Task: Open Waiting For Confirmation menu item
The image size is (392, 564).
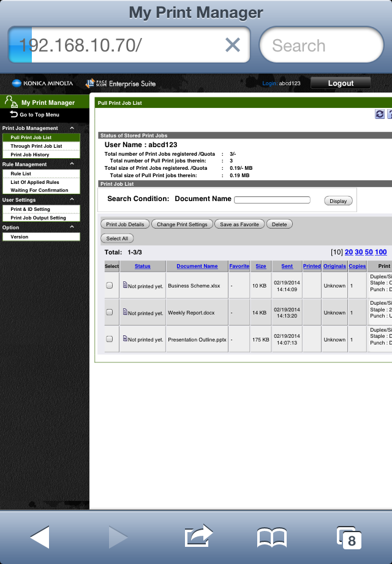Action: (41, 190)
